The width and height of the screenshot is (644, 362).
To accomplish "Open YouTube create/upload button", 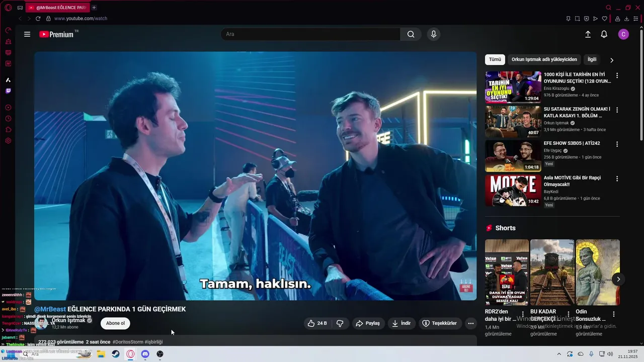I will click(588, 34).
